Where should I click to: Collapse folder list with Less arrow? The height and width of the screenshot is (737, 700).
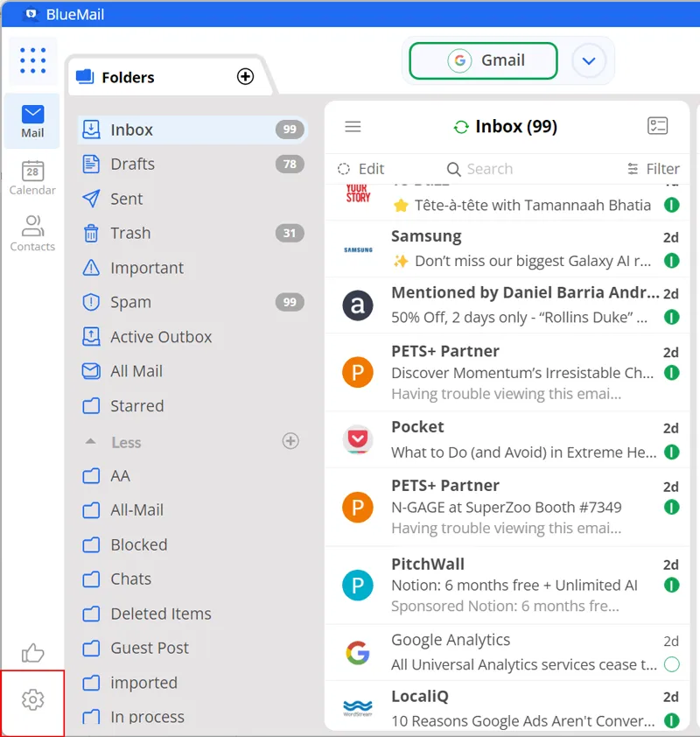[x=91, y=441]
